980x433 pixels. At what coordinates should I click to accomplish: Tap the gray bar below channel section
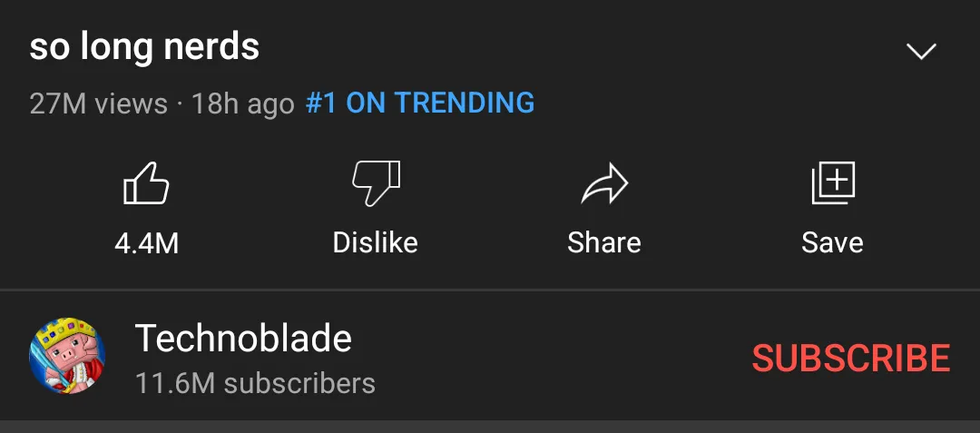[490, 427]
